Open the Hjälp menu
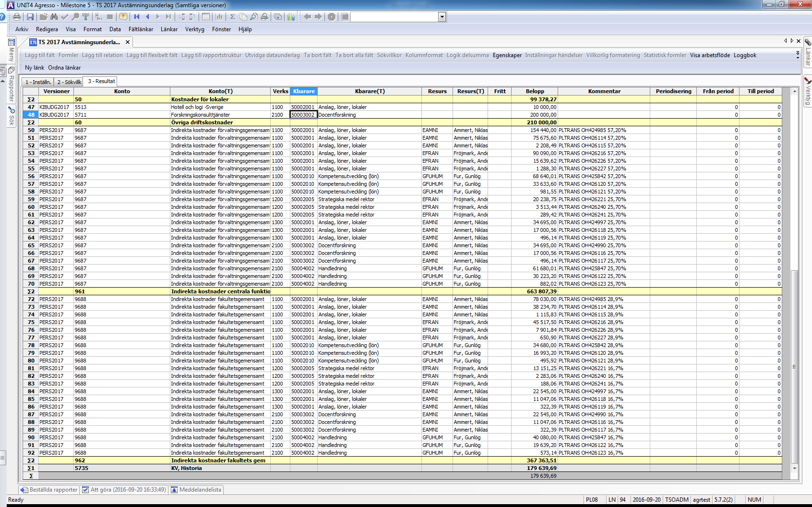 coord(245,29)
